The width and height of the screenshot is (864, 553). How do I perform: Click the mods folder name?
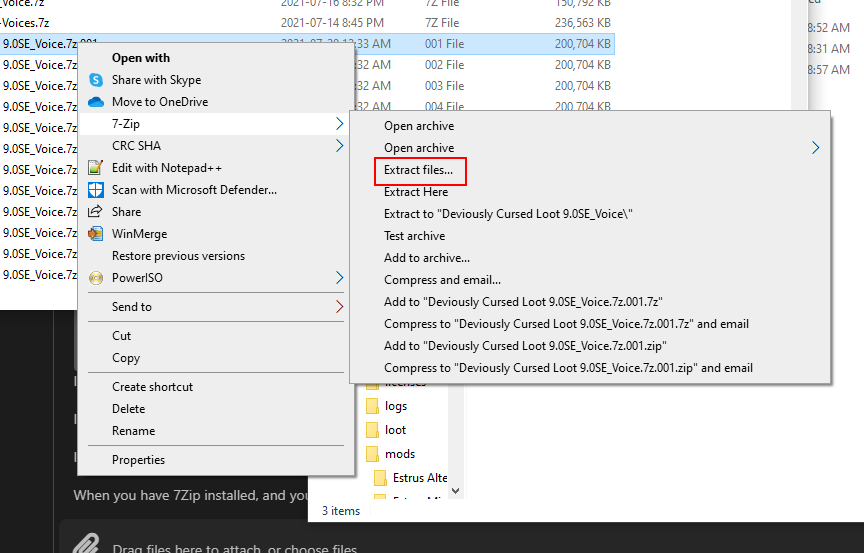(399, 454)
